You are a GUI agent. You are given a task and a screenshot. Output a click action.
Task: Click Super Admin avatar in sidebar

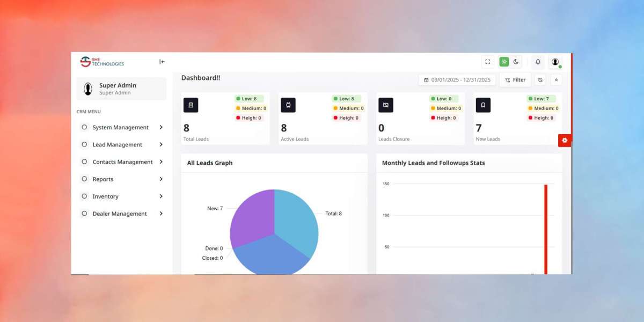click(88, 89)
